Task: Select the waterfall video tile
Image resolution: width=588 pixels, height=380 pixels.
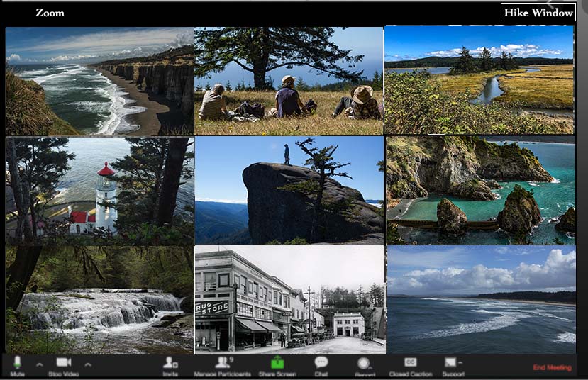Action: tap(99, 299)
